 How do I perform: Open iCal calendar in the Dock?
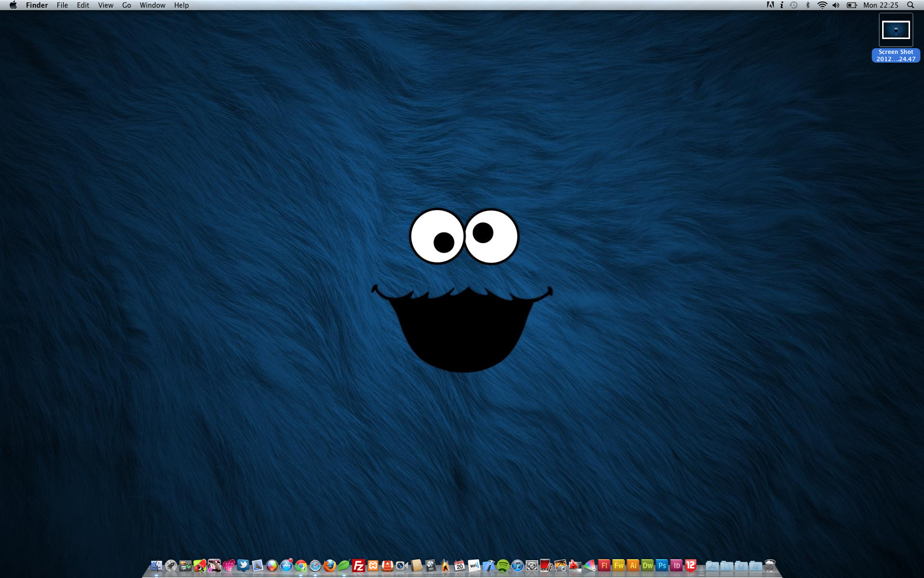pyautogui.click(x=460, y=565)
